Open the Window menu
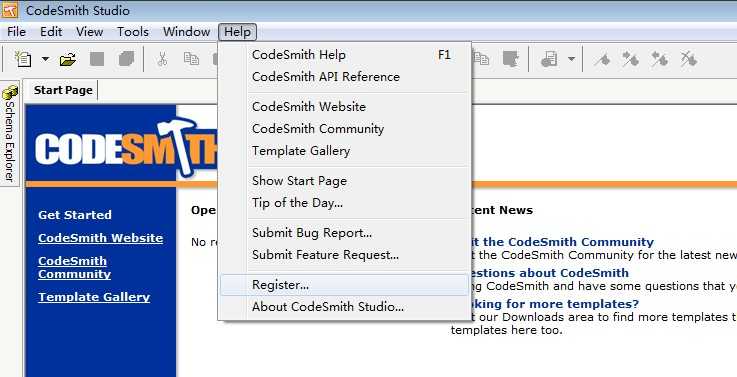The width and height of the screenshot is (737, 377). point(186,32)
